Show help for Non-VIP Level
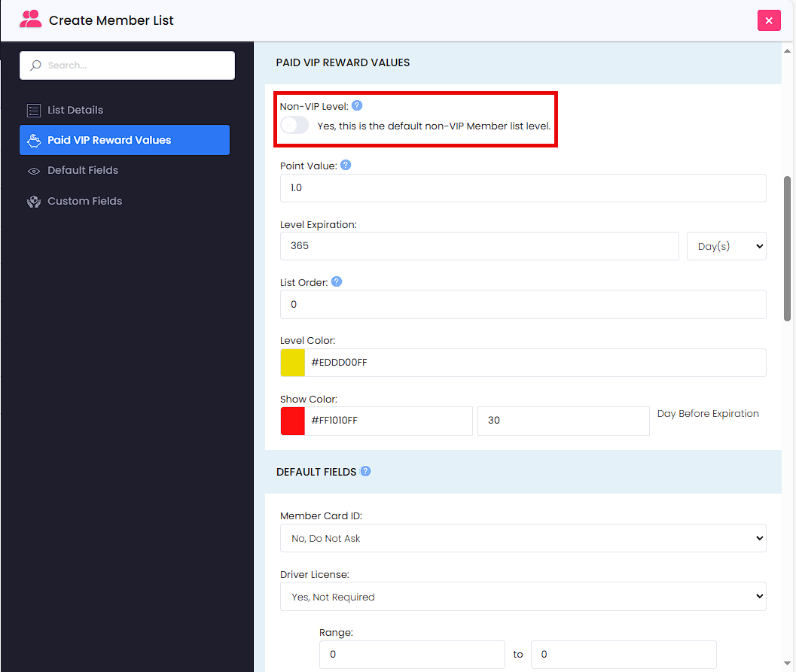 click(x=357, y=105)
